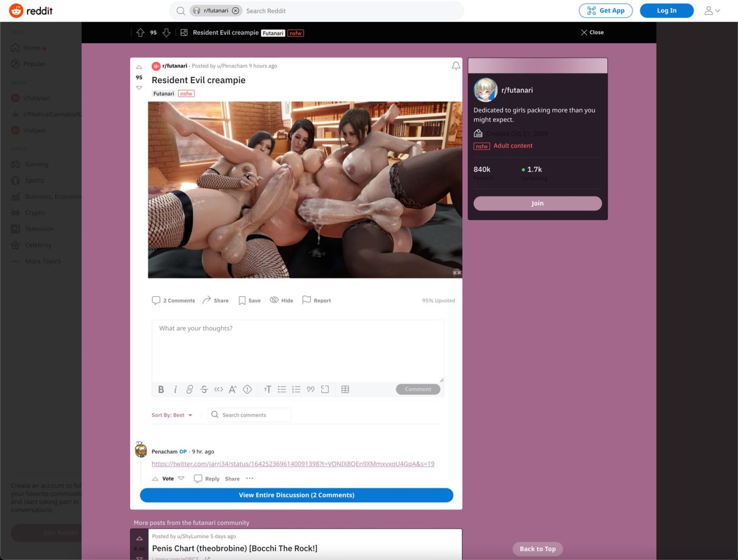This screenshot has height=560, width=738.
Task: Select the superscript formatting icon
Action: point(233,390)
